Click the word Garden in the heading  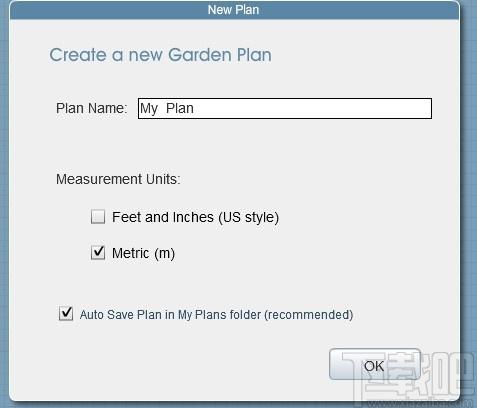(200, 55)
